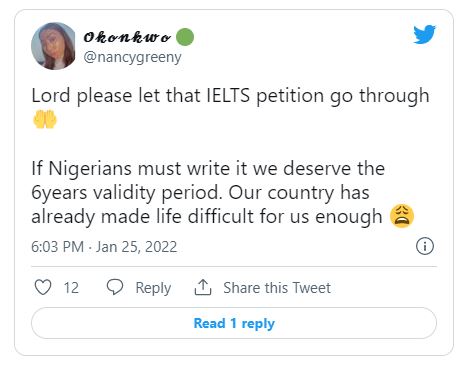Visit the @nancygreeny handle
This screenshot has height=370, width=472.
(132, 57)
